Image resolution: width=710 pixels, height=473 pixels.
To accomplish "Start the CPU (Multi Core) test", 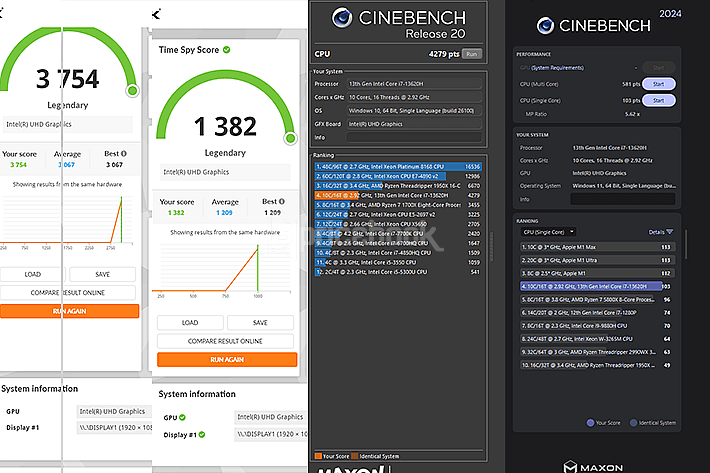I will point(658,84).
